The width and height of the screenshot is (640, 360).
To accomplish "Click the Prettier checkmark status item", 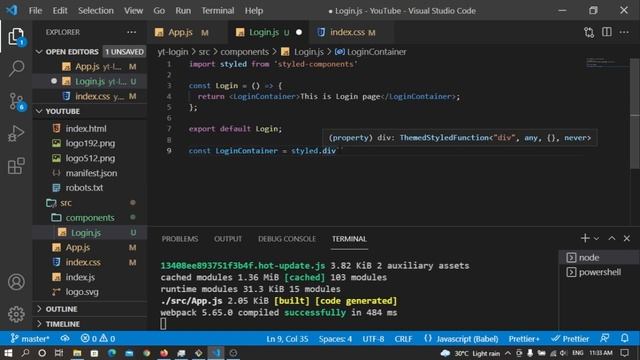I will click(570, 339).
